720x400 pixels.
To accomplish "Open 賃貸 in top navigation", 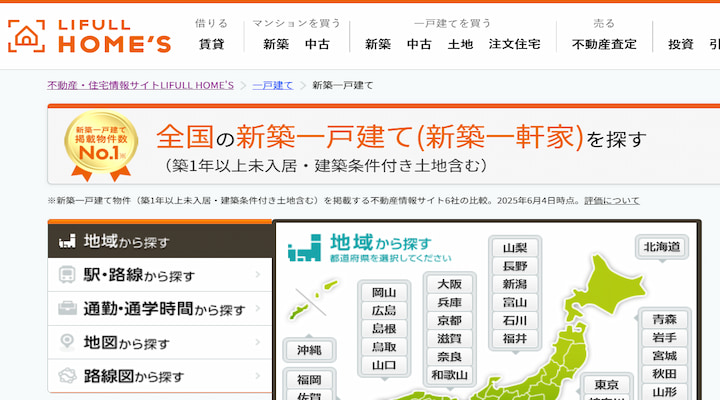I will tap(211, 44).
